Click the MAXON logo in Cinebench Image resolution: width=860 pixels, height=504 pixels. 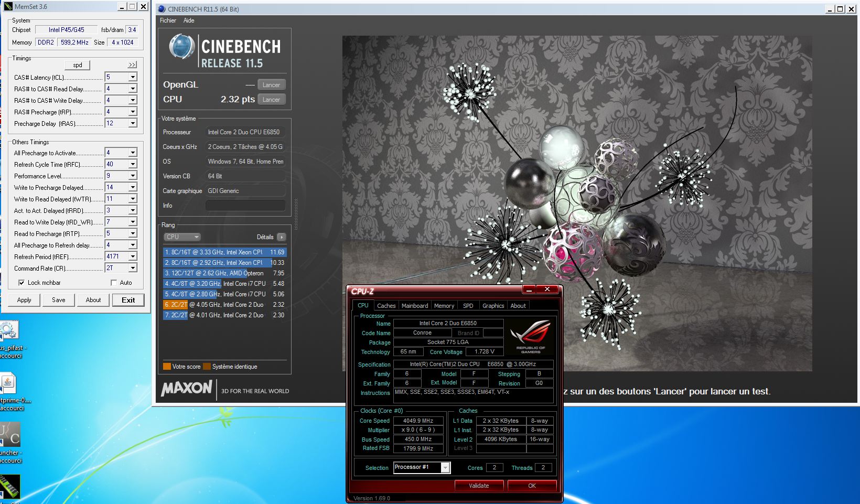point(187,389)
